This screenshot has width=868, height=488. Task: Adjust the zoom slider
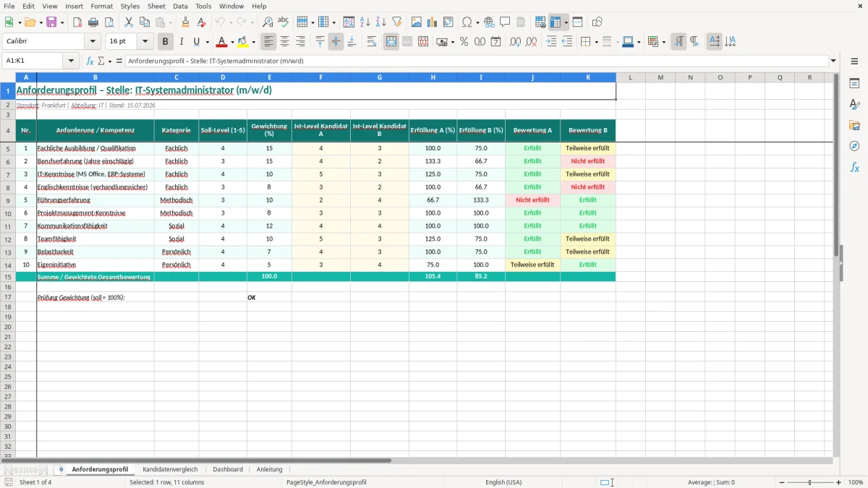pyautogui.click(x=810, y=482)
